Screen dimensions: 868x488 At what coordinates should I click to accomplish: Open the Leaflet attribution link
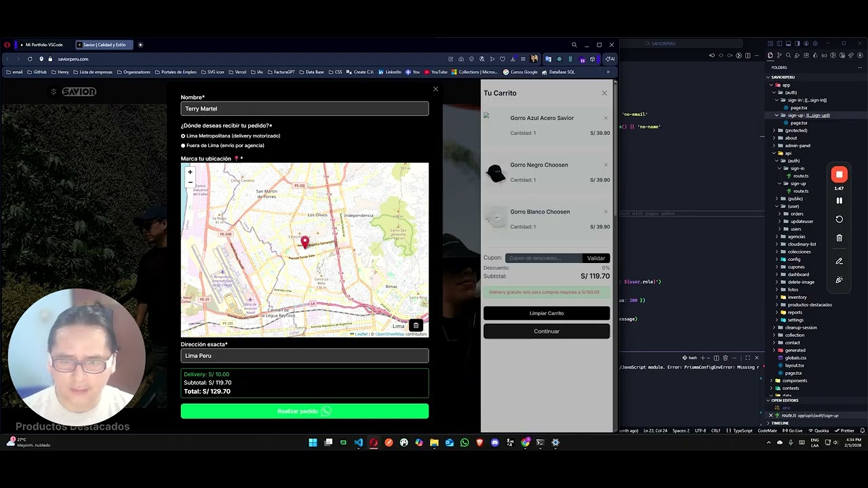(x=359, y=334)
